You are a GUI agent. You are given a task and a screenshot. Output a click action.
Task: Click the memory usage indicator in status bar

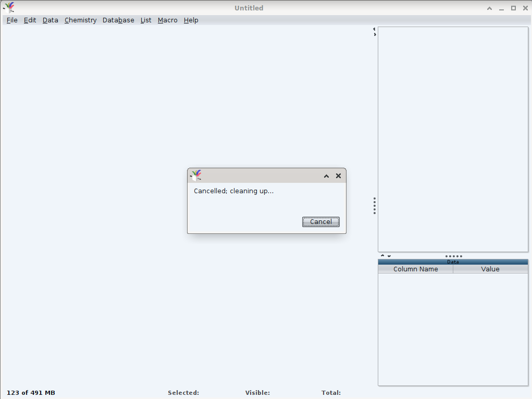click(31, 393)
